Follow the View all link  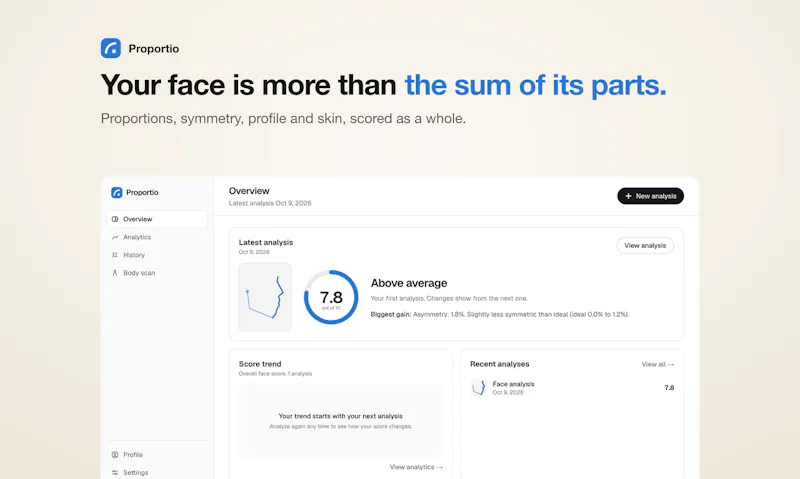[x=658, y=364]
